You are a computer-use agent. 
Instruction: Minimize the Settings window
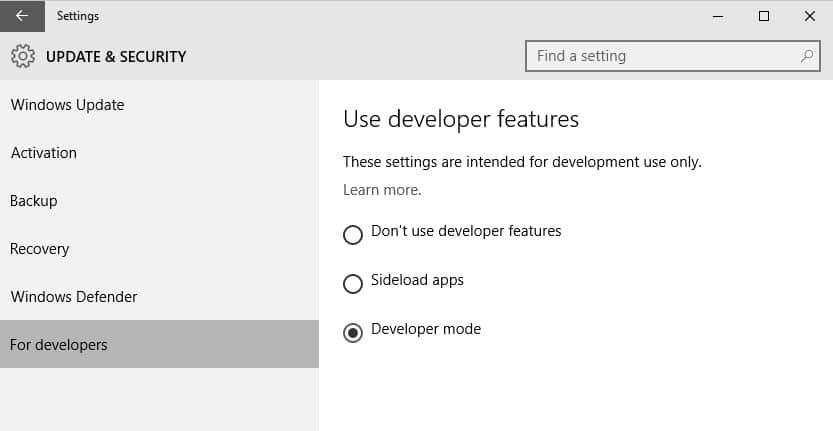[x=718, y=16]
